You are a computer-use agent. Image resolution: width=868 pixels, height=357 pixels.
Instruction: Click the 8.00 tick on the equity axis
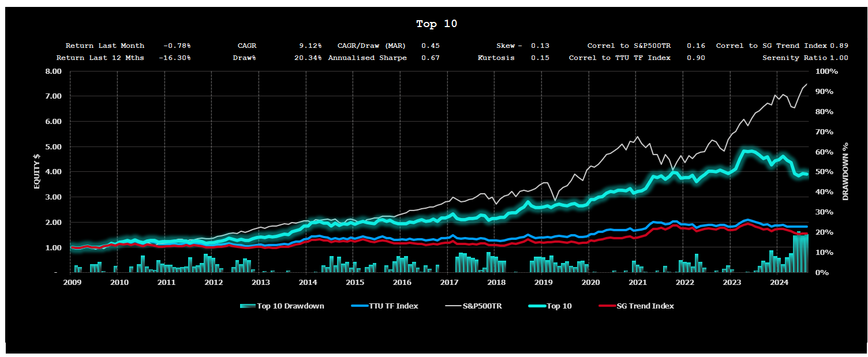(53, 72)
